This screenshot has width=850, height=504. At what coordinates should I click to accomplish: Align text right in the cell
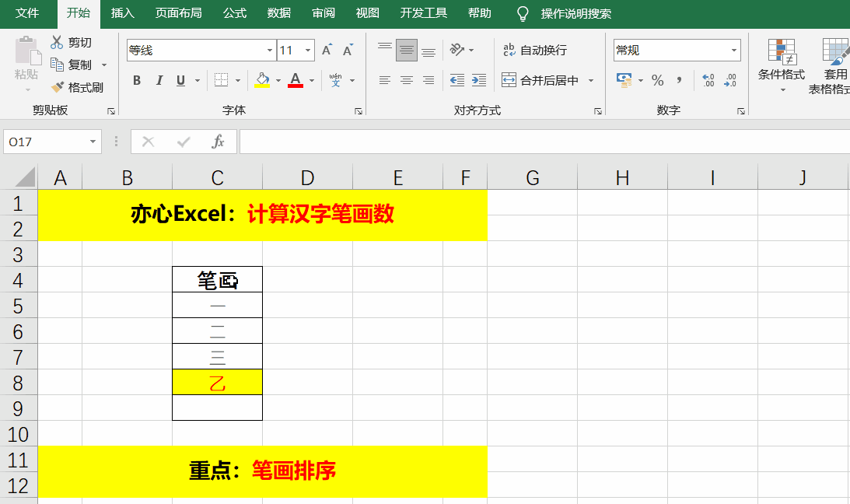[428, 80]
